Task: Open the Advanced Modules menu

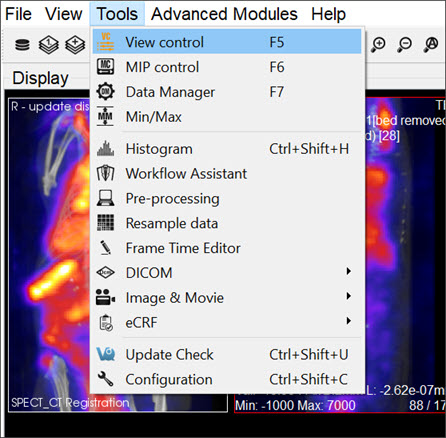Action: [224, 14]
